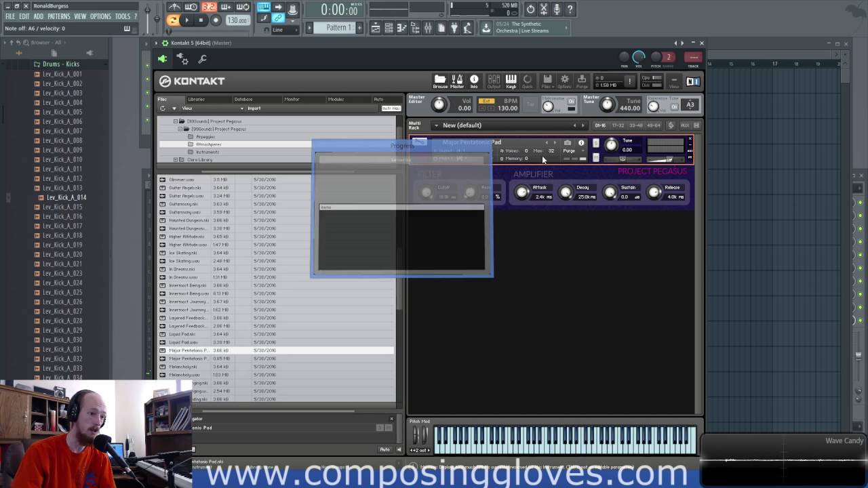
Task: Click the Native Instruments NI logo
Action: tap(692, 81)
